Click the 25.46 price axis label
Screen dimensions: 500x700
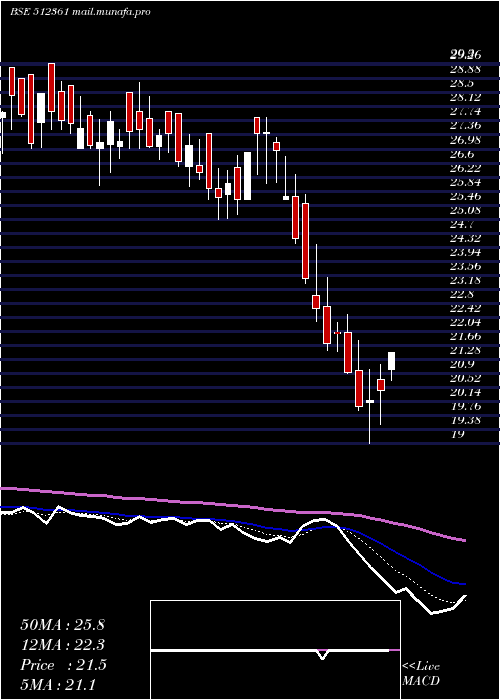point(465,196)
